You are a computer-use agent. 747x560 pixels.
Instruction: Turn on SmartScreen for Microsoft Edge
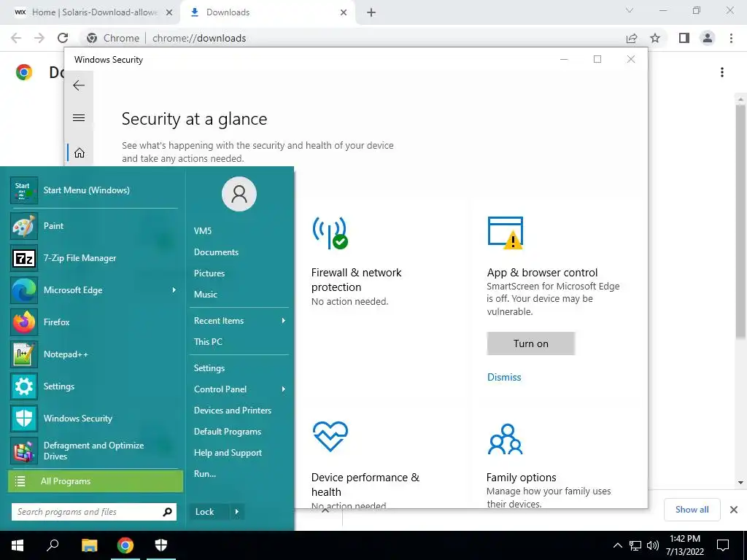coord(531,344)
